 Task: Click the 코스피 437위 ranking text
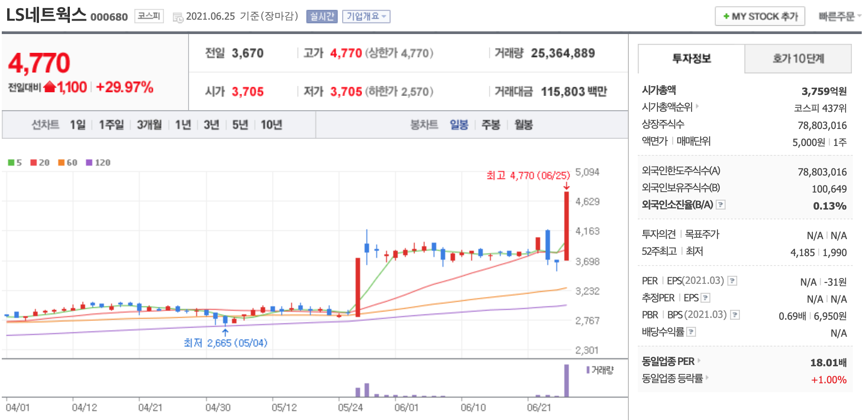coord(820,108)
